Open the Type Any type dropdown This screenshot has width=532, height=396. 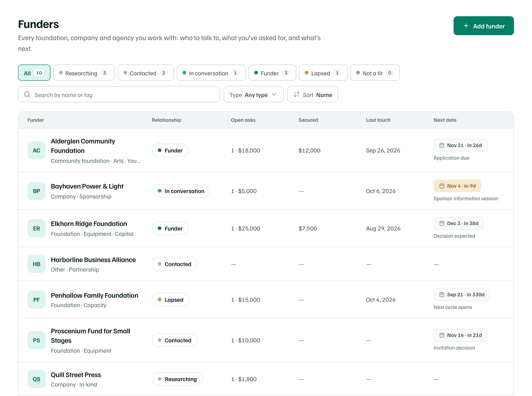[253, 94]
